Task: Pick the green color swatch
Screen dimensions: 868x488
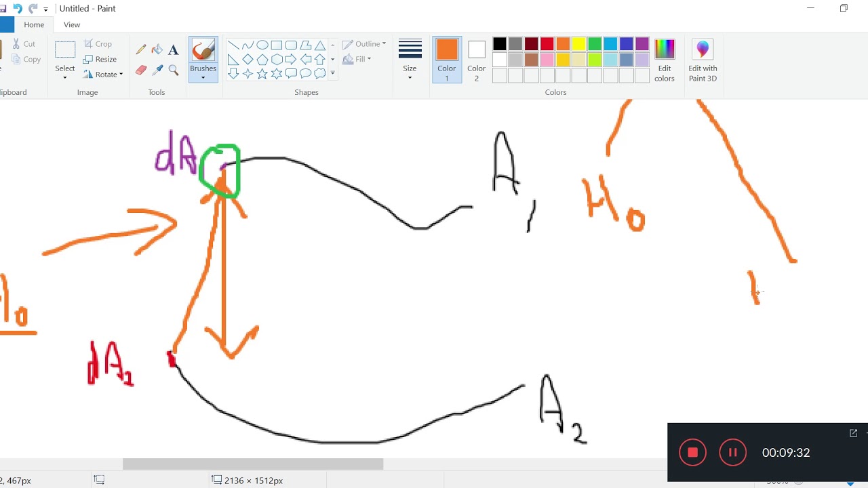Action: click(595, 44)
